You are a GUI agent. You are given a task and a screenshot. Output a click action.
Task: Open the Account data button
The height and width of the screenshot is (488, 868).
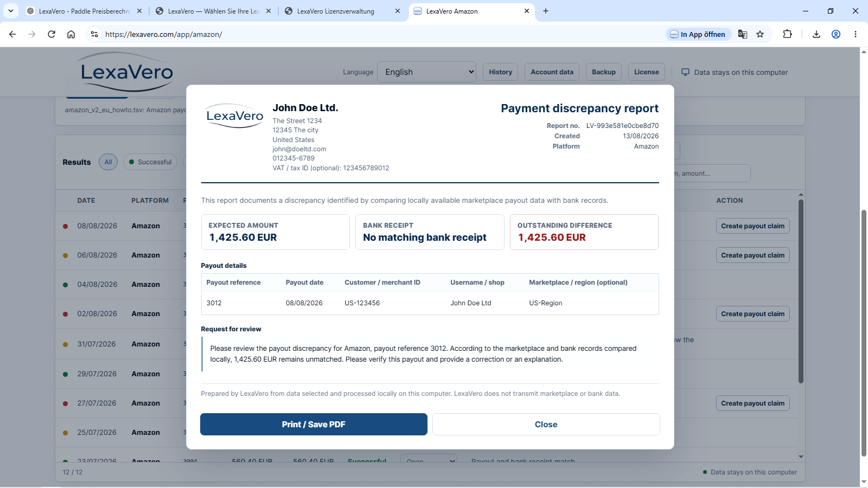coord(552,72)
